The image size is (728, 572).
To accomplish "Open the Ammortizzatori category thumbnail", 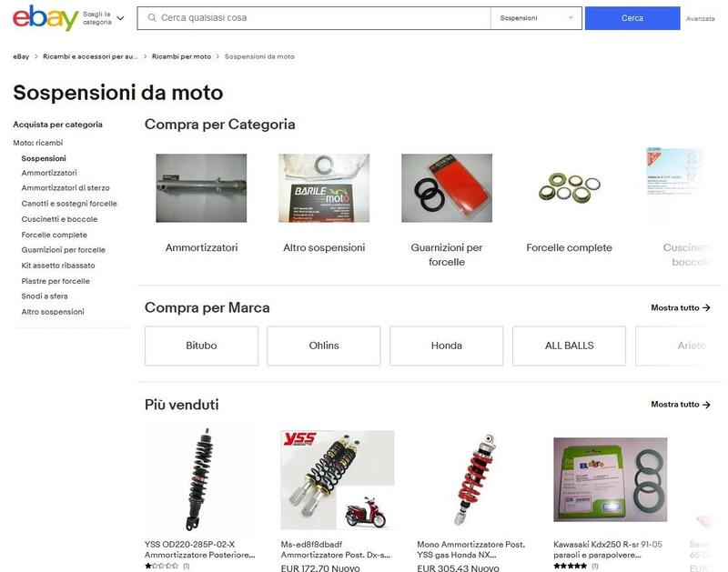I will tap(201, 188).
